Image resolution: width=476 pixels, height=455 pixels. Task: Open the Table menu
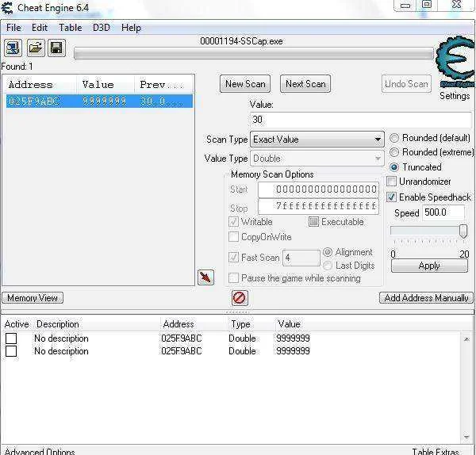tap(70, 28)
